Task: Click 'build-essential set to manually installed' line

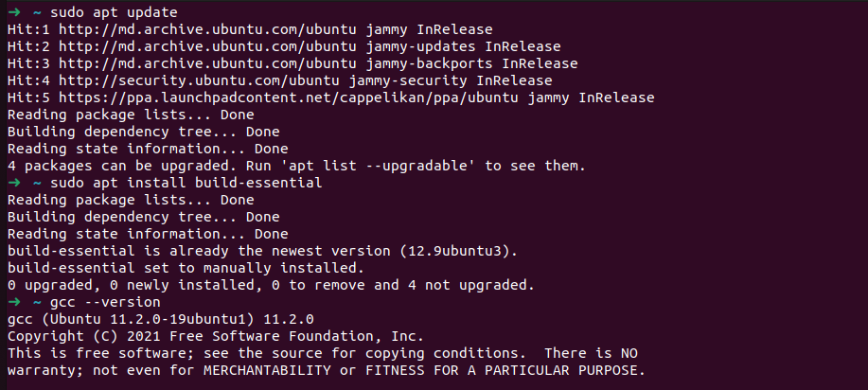Action: (186, 268)
